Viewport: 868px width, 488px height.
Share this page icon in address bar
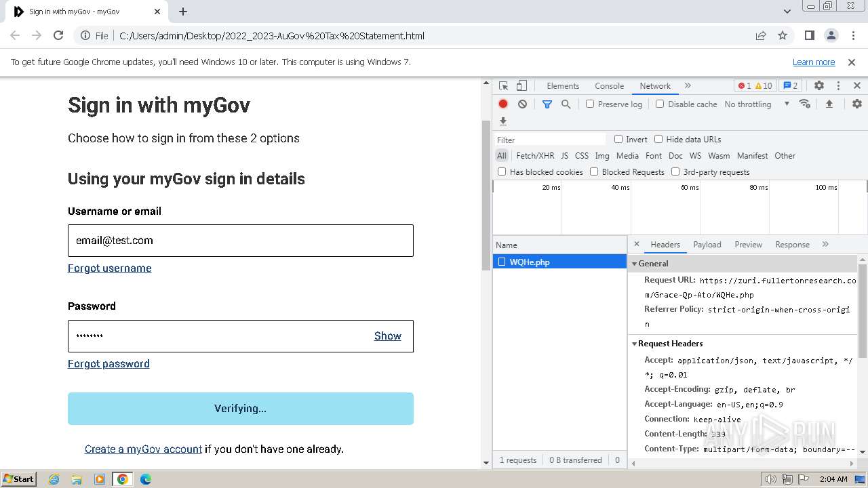[761, 35]
